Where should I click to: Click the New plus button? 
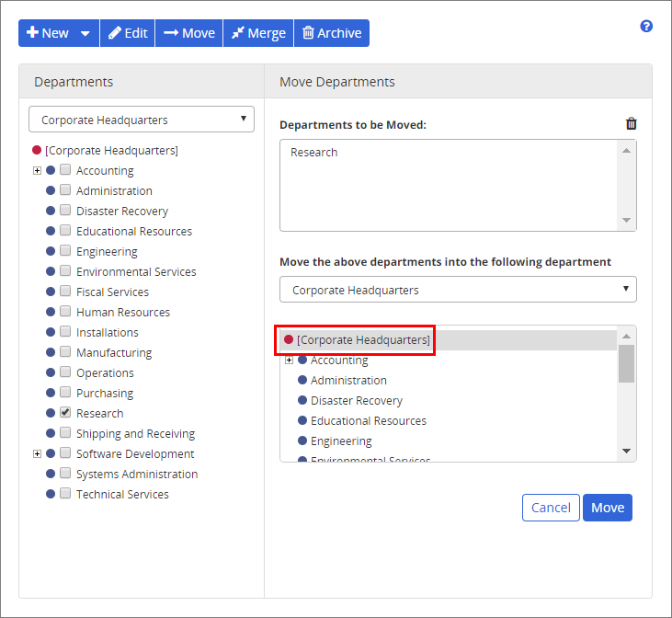tap(48, 33)
